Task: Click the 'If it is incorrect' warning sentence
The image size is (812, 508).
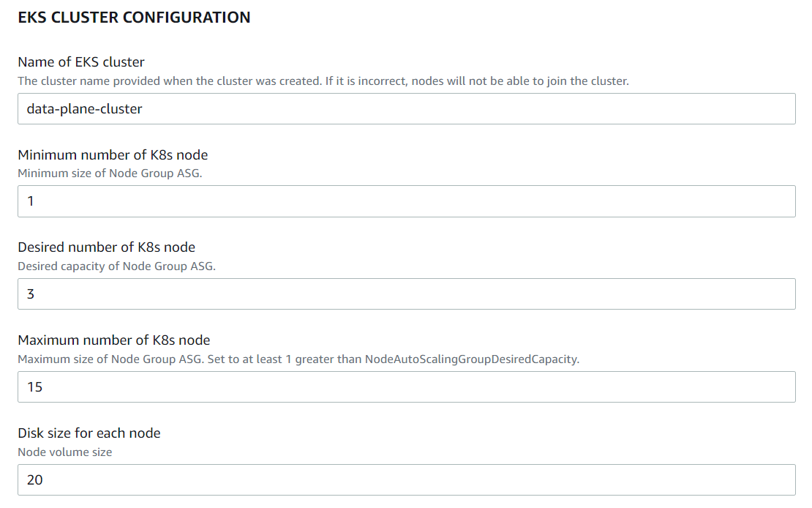Action: [x=477, y=81]
